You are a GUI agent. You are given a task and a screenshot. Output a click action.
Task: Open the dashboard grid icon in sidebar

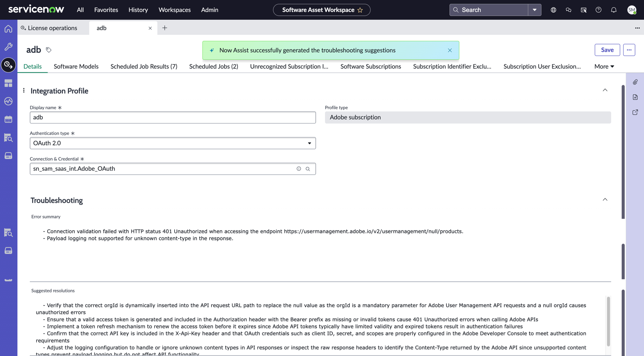tap(8, 83)
